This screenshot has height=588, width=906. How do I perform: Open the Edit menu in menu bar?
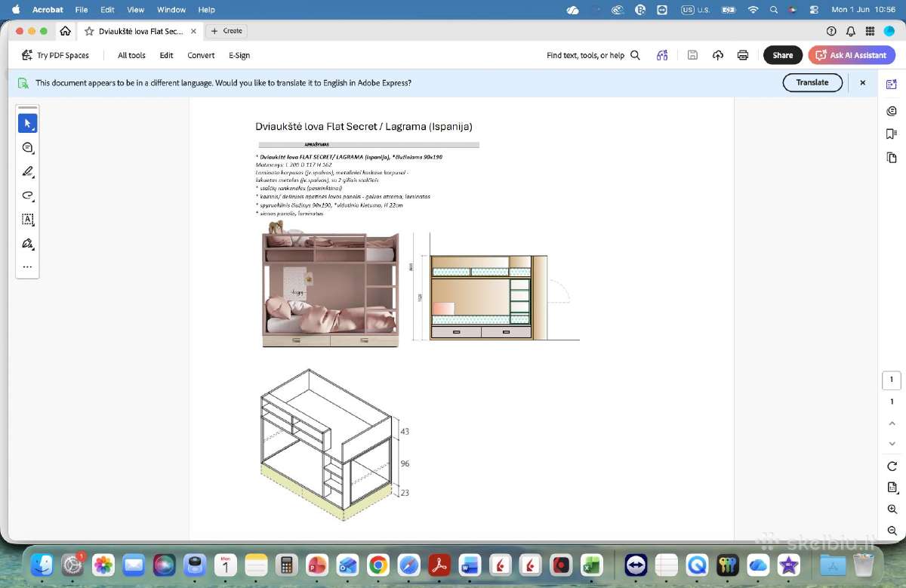108,10
